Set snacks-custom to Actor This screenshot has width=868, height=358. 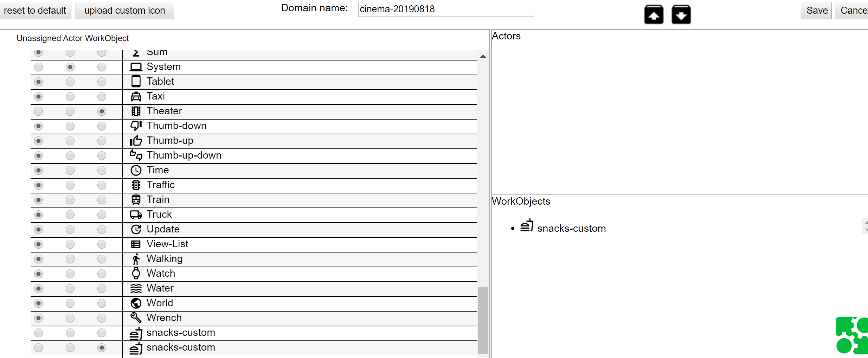tap(70, 333)
